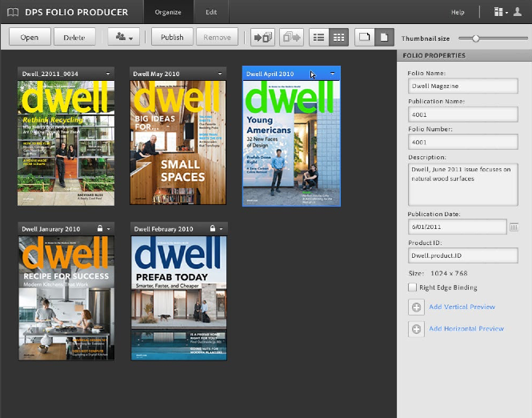Expand Dwell May 2010 folio menu arrow
Viewport: 532px width, 418px height.
220,74
